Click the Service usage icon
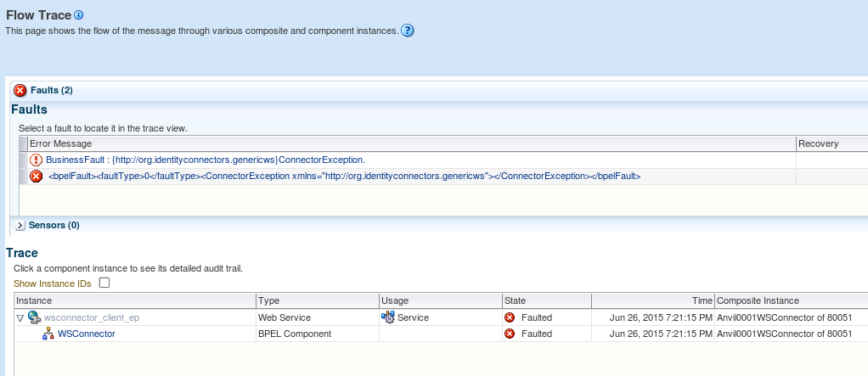 (388, 317)
